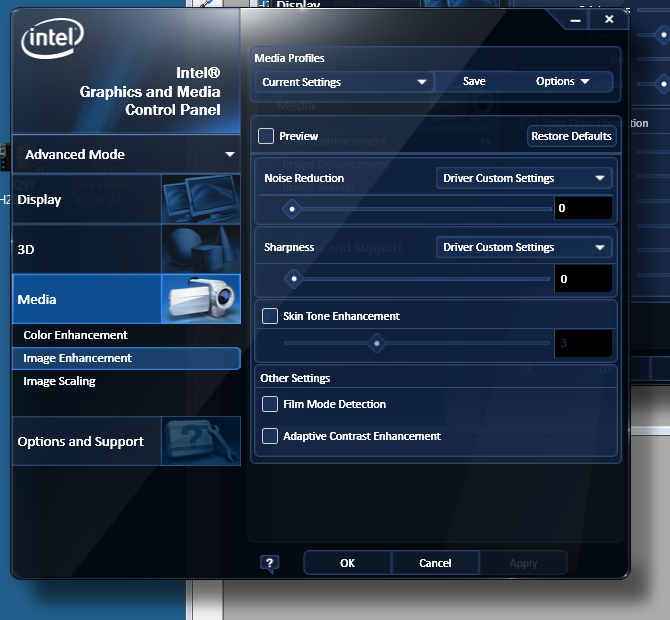This screenshot has width=670, height=620.
Task: Open help with question mark icon
Action: (270, 564)
